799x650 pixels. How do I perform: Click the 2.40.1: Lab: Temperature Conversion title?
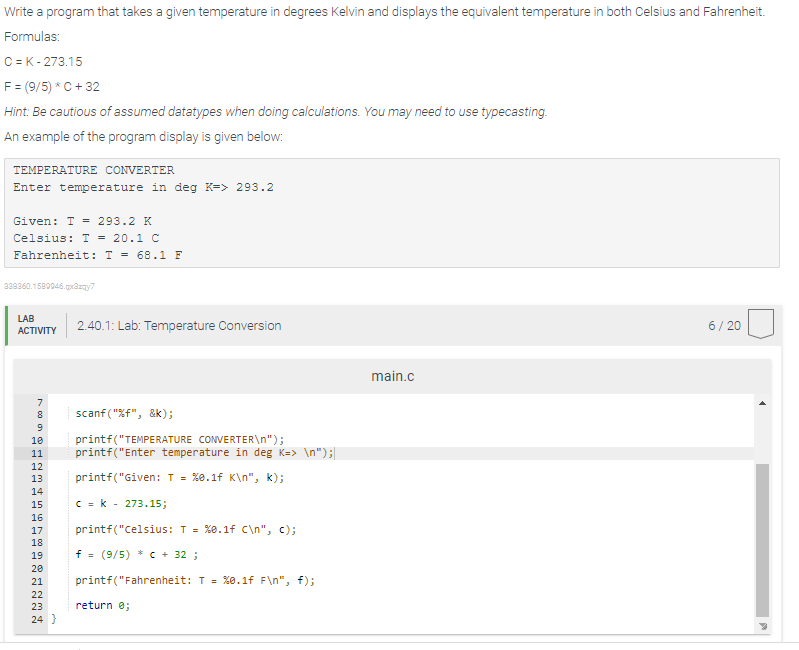tap(179, 326)
